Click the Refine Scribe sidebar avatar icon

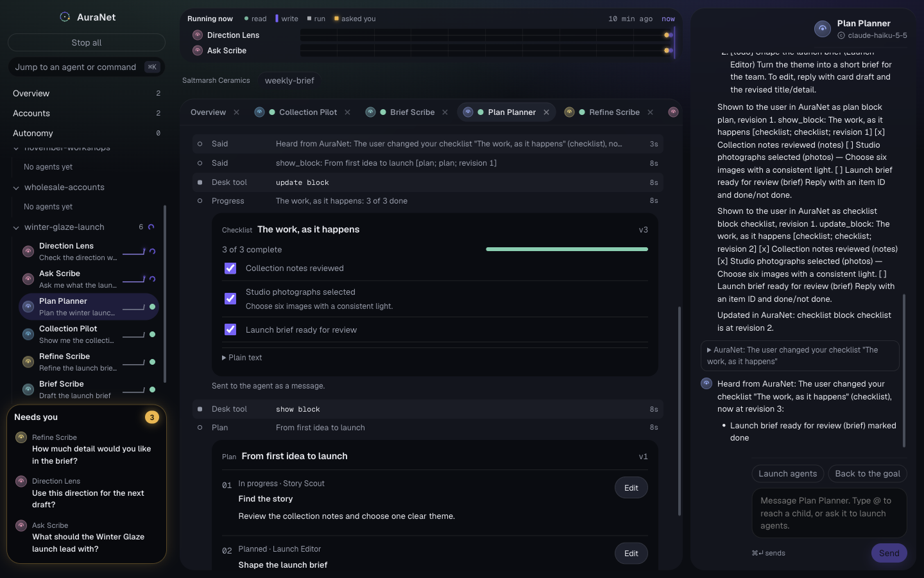(28, 362)
